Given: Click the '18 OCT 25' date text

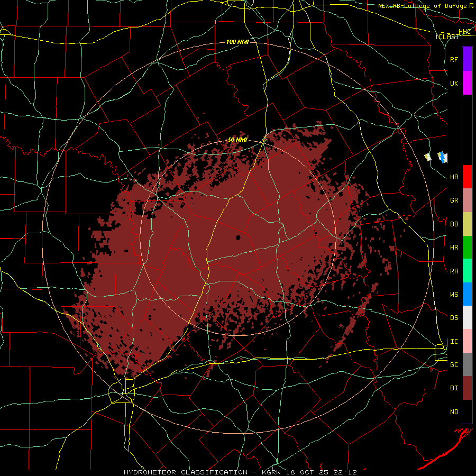Looking at the screenshot, I should (307, 472).
